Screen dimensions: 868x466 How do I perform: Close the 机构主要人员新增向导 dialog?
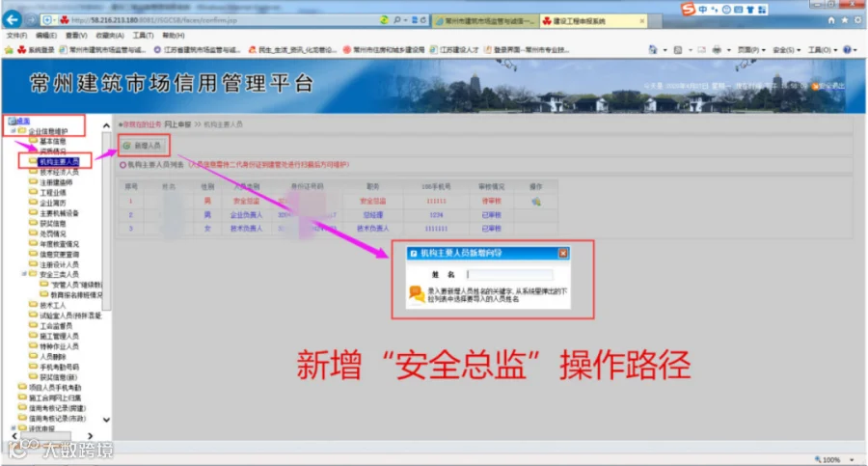point(563,253)
